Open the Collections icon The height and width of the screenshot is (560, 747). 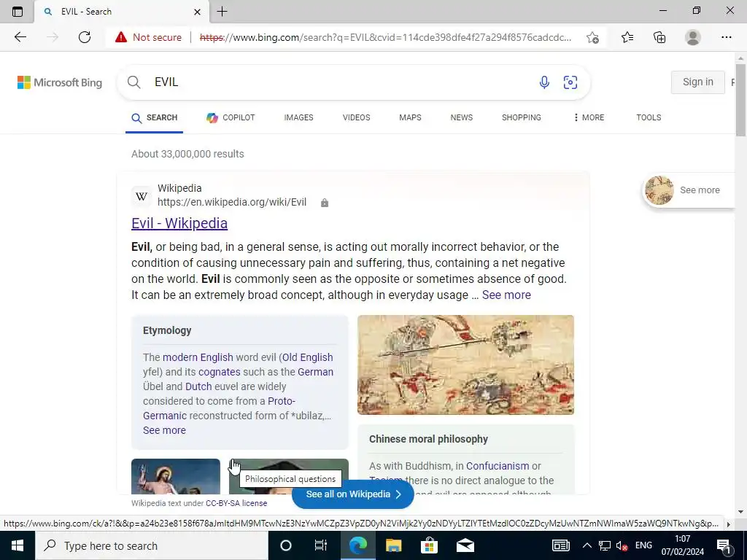[x=659, y=37]
